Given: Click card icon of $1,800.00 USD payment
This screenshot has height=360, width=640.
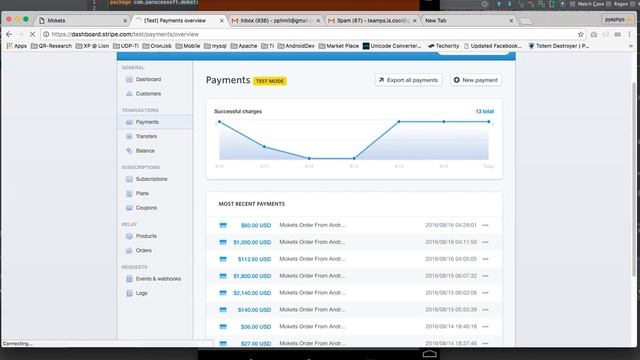Looking at the screenshot, I should 223,276.
